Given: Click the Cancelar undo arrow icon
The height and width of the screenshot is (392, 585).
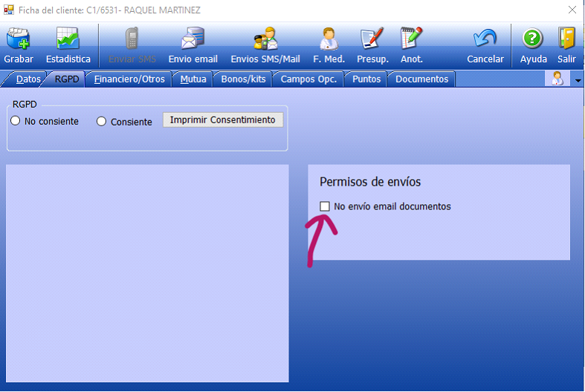Looking at the screenshot, I should click(485, 39).
